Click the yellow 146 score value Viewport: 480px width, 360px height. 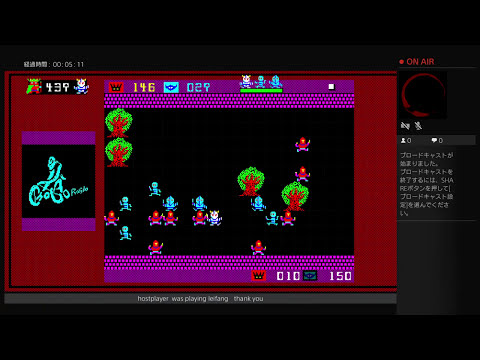pyautogui.click(x=144, y=87)
